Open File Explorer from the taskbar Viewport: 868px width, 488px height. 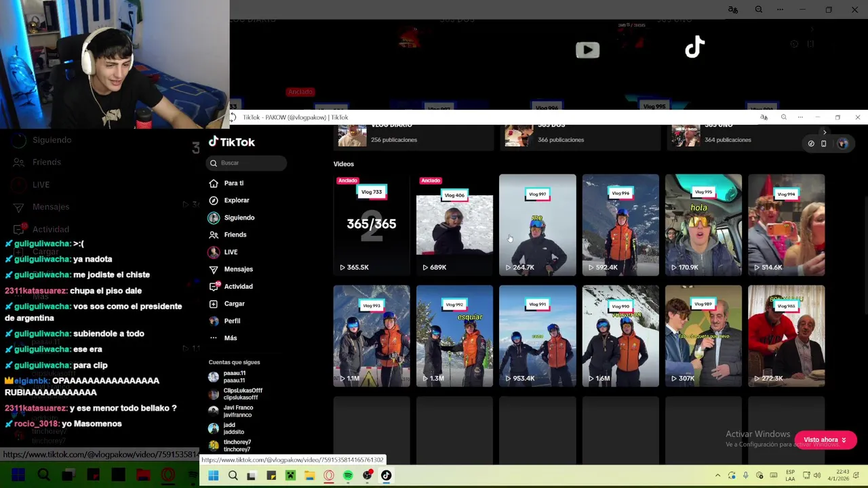pos(309,476)
